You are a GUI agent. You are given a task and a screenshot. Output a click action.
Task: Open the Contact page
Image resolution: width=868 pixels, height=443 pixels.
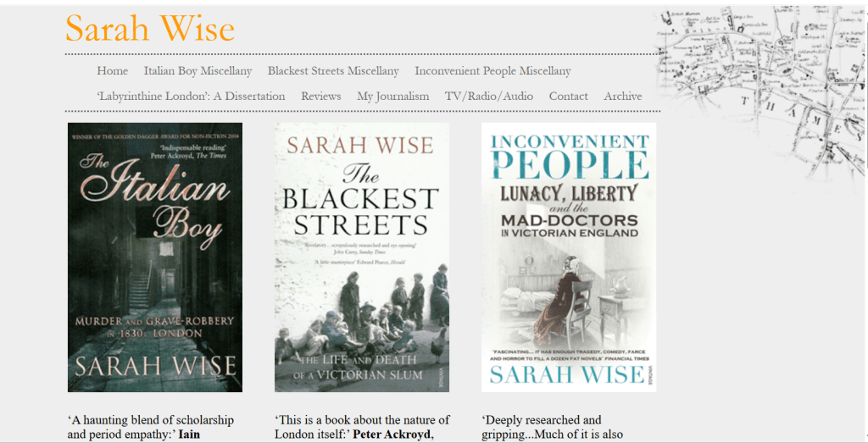point(568,97)
